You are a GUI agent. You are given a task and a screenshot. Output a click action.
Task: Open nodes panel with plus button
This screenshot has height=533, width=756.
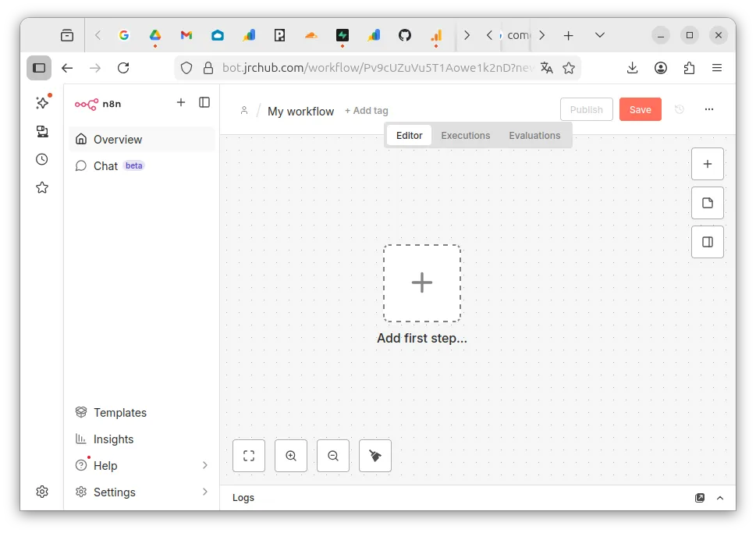click(x=708, y=164)
